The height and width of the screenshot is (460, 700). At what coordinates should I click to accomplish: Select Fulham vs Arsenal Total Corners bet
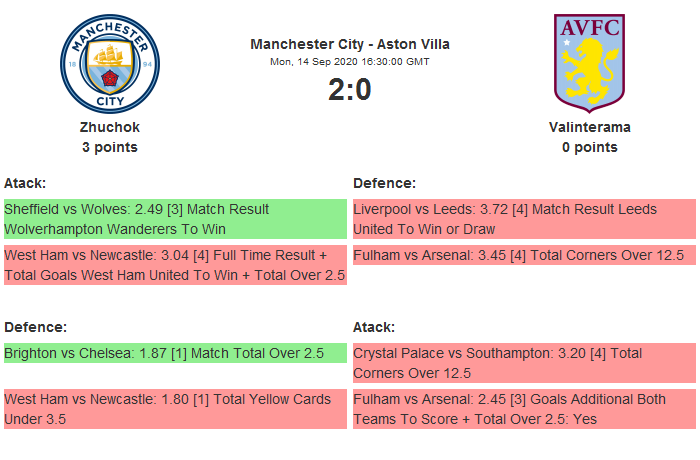pyautogui.click(x=523, y=255)
